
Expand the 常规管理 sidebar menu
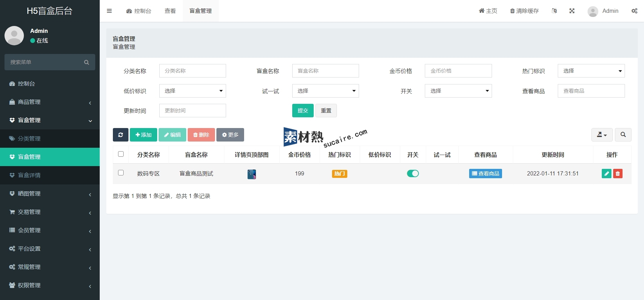click(x=50, y=267)
